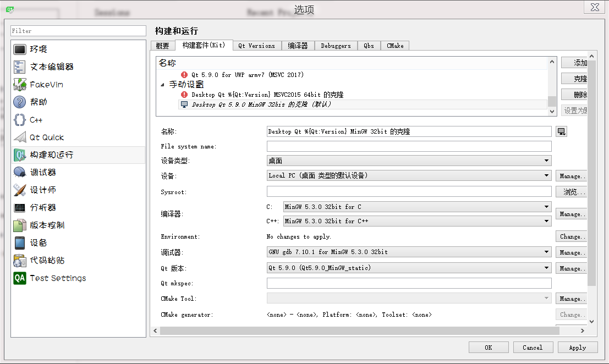Click into the Filter search field
609x364 pixels.
[79, 31]
